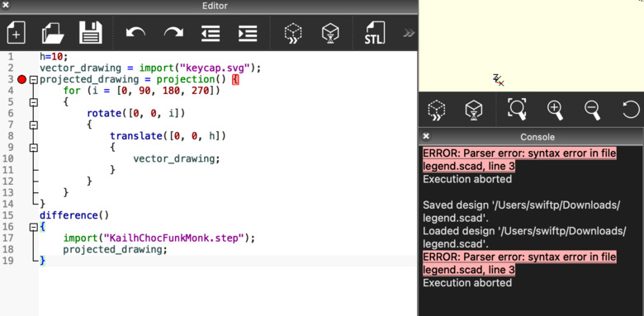
Task: Click the for loop statement on line 4
Action: 142,91
